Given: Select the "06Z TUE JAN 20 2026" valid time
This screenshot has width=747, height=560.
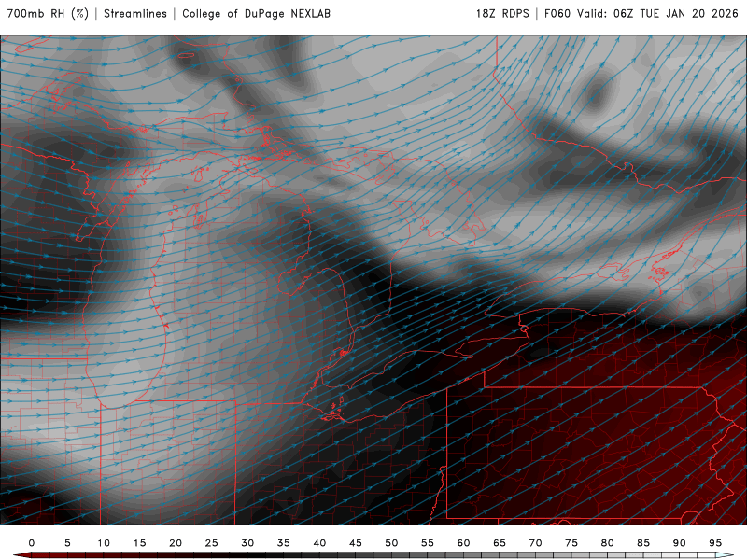Looking at the screenshot, I should [x=675, y=13].
